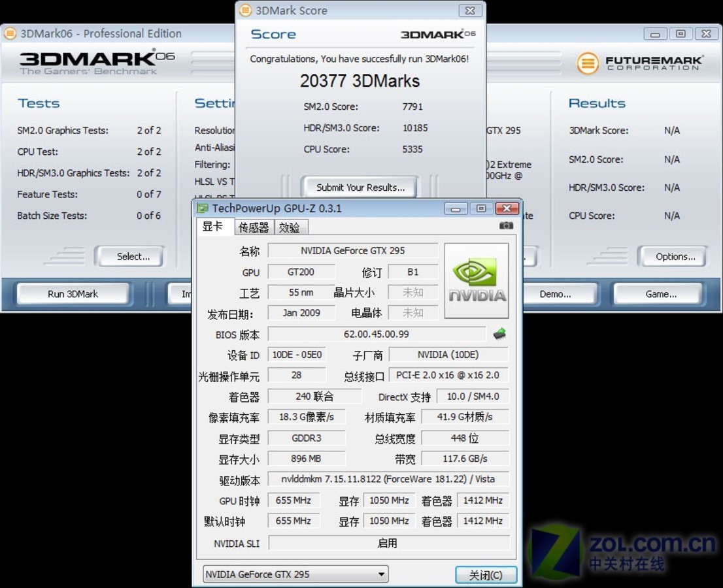
Task: Click the BIOS save chip icon
Action: click(499, 334)
